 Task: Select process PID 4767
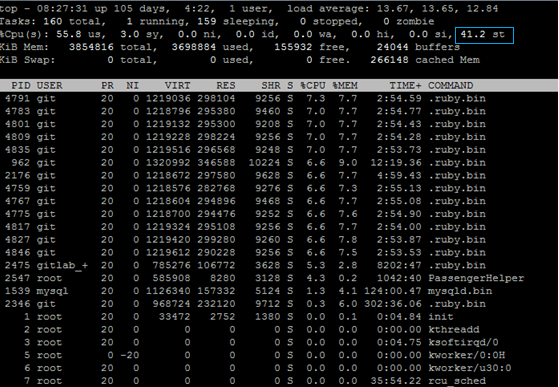tap(18, 201)
